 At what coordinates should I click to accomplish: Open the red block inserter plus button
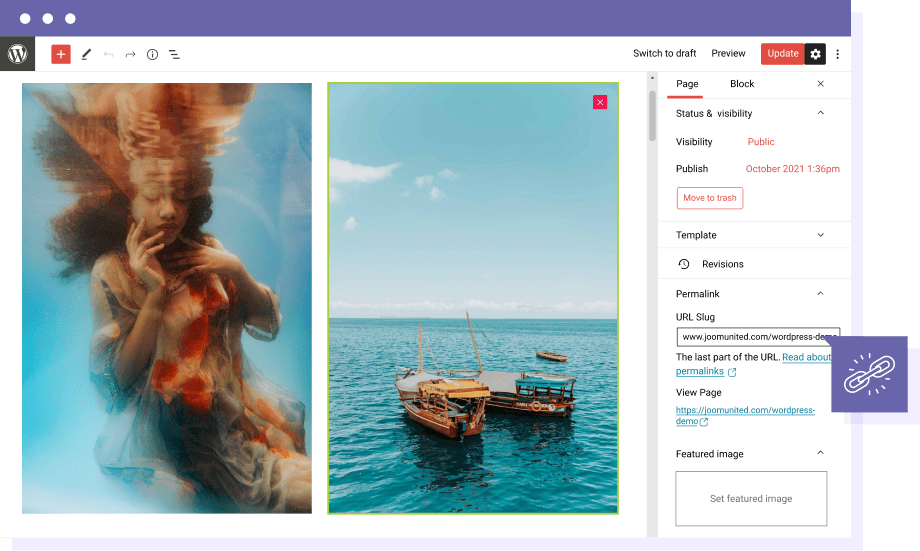pos(61,54)
